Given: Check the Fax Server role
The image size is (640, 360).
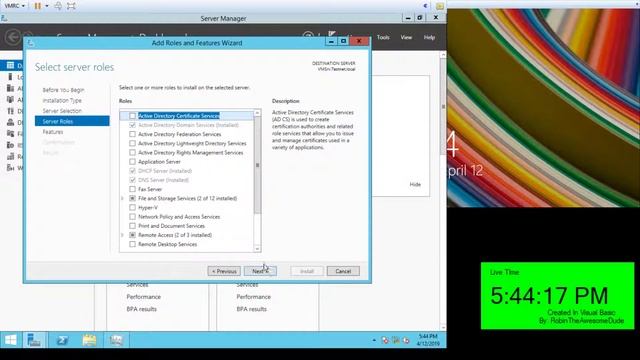Looking at the screenshot, I should pos(132,189).
